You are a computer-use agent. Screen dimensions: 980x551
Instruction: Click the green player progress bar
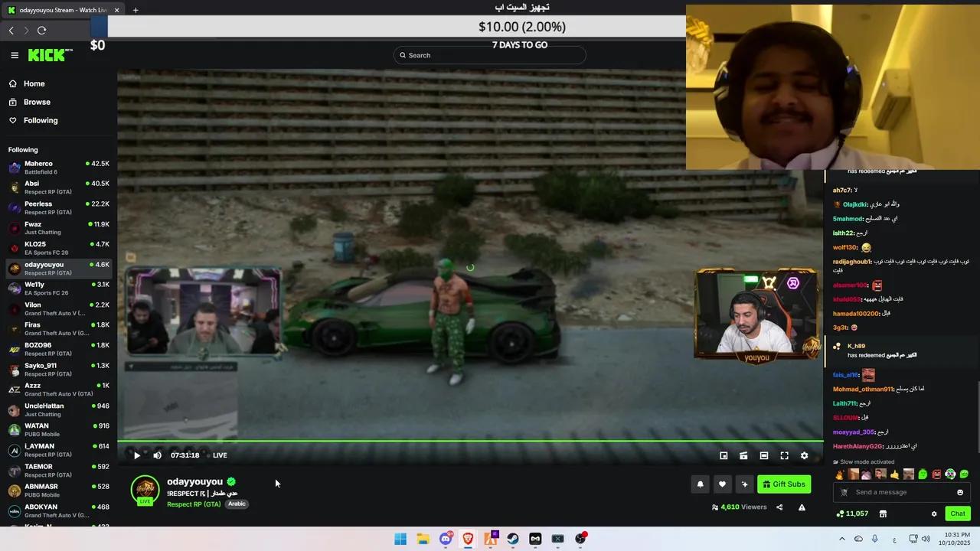pos(470,442)
